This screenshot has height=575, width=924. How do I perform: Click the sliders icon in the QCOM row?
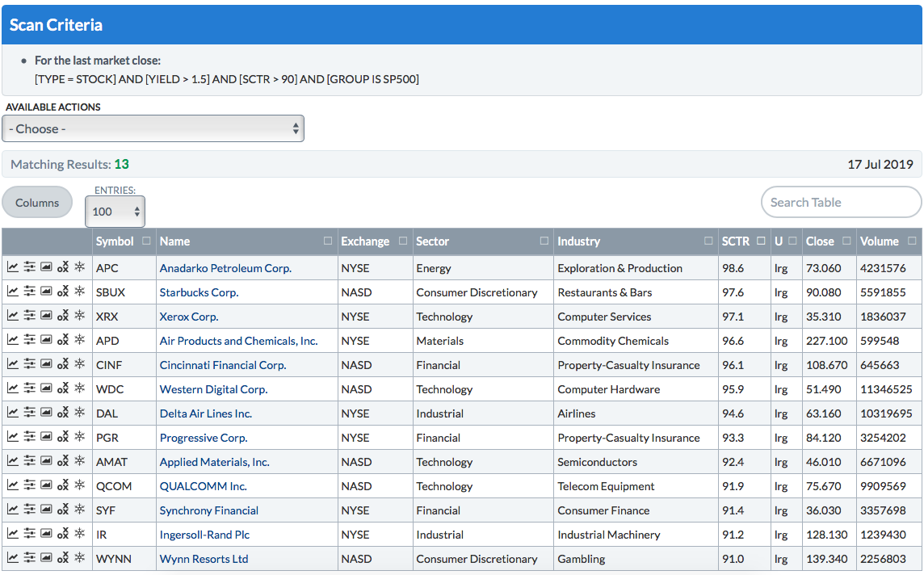coord(30,486)
